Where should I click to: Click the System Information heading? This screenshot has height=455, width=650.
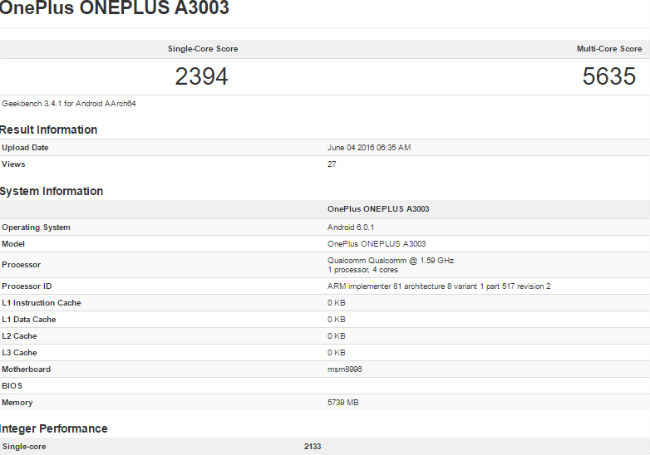pyautogui.click(x=51, y=191)
